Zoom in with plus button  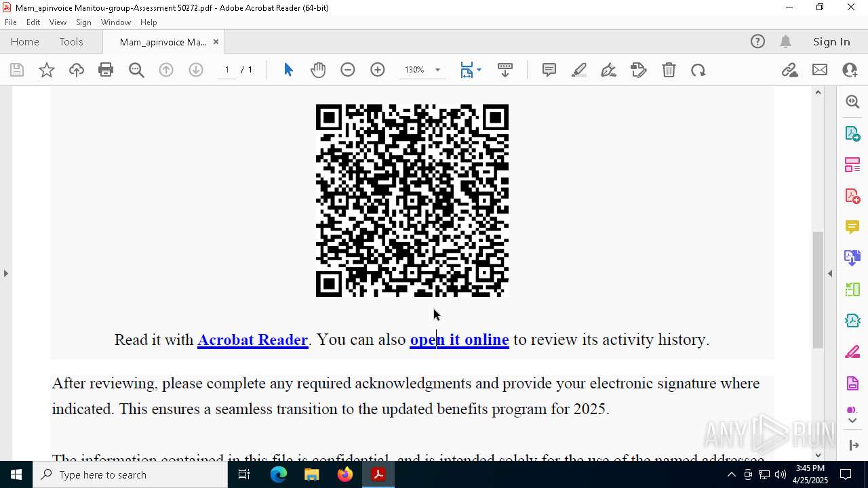378,70
